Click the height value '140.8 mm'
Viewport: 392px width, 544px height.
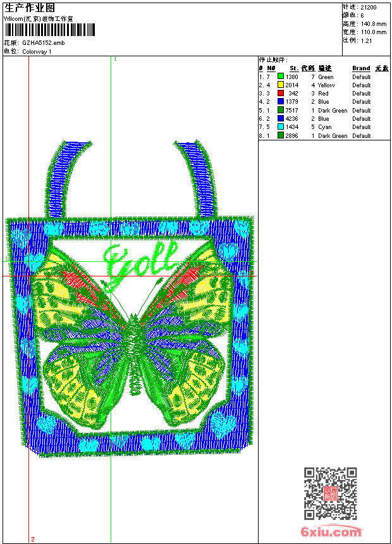point(374,24)
